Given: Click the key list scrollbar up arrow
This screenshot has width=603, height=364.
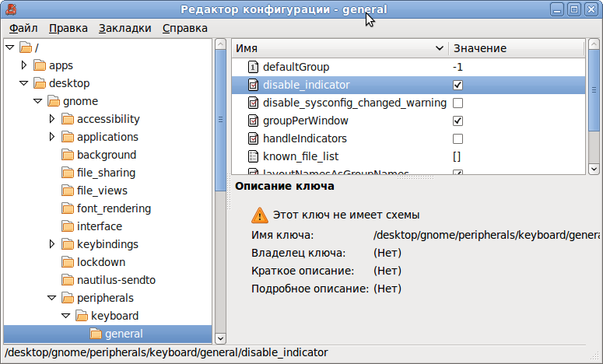Looking at the screenshot, I should point(594,44).
